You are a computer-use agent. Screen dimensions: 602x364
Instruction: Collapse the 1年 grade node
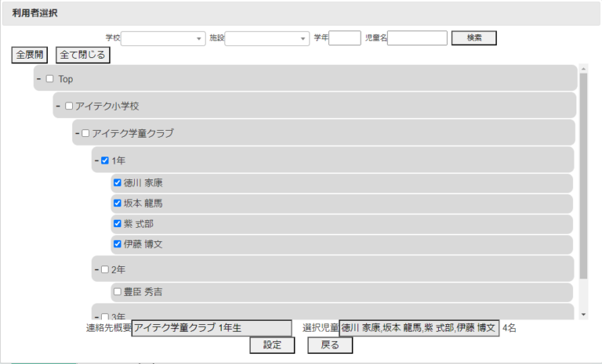97,160
